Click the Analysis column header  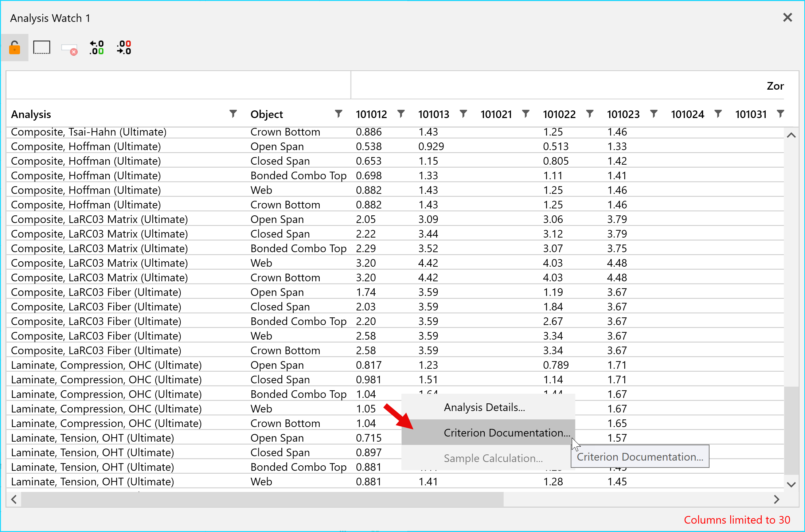31,114
